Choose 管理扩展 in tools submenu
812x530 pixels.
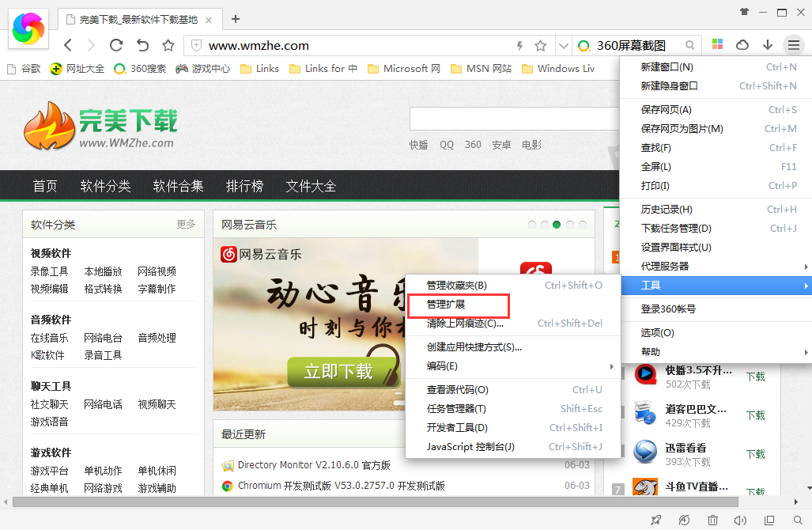point(513,305)
